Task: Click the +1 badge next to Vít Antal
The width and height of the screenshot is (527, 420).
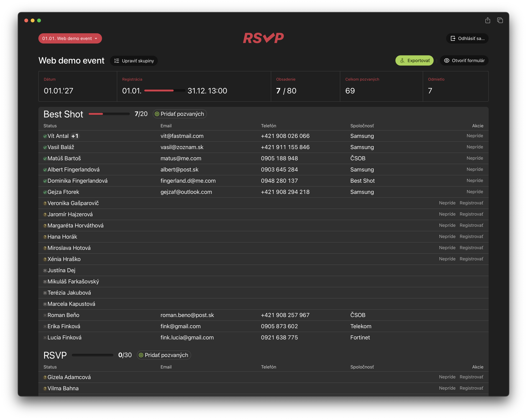Action: 75,136
